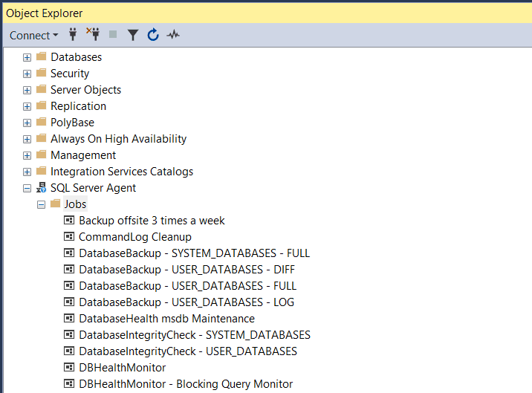
Task: Select 'DatabaseBackup - USER_DATABASES - DIFF' job
Action: click(187, 270)
